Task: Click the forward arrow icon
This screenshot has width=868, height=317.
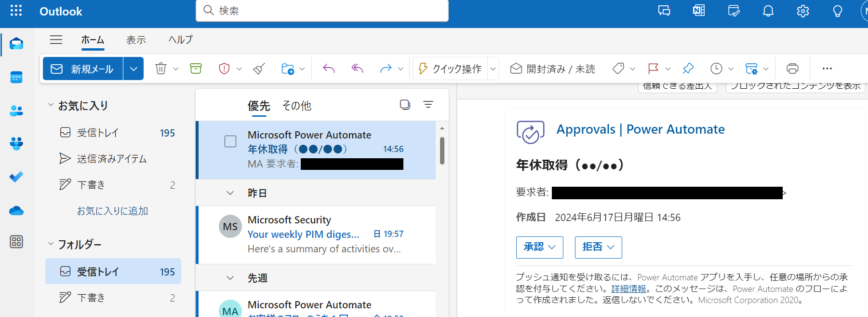Action: click(386, 69)
